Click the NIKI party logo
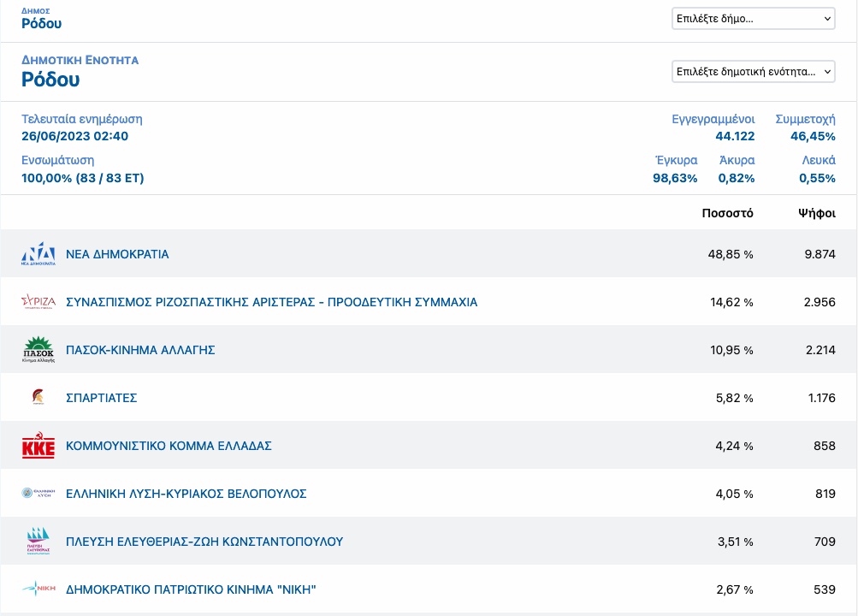 [38, 589]
